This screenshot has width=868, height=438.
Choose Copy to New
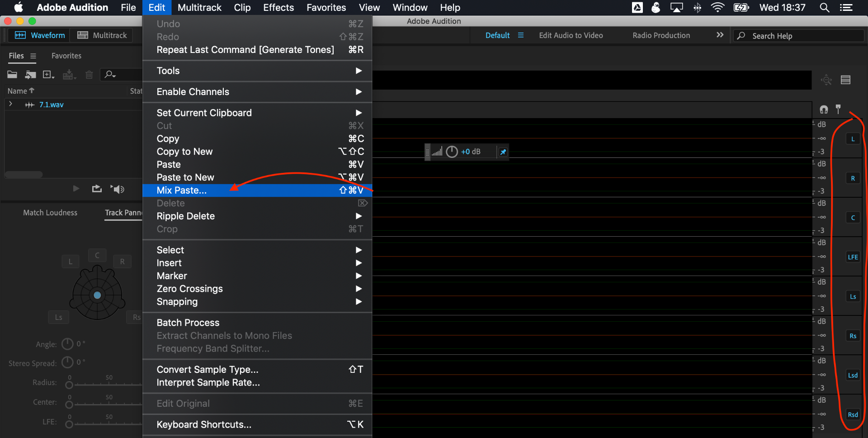pos(257,152)
